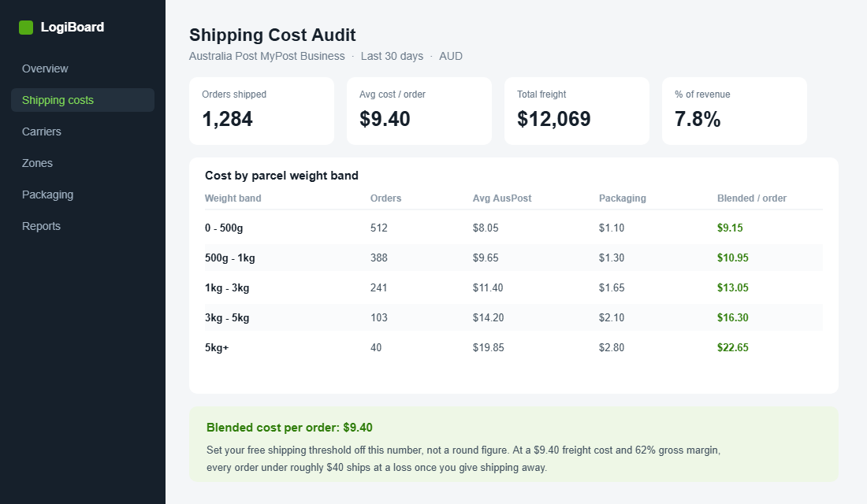Viewport: 867px width, 504px height.
Task: Select the '1kg - 3kg' weight band row
Action: [x=514, y=287]
